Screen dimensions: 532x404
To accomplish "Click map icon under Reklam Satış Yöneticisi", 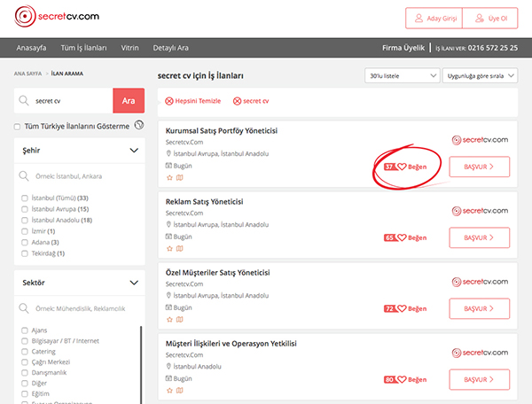I will [179, 249].
